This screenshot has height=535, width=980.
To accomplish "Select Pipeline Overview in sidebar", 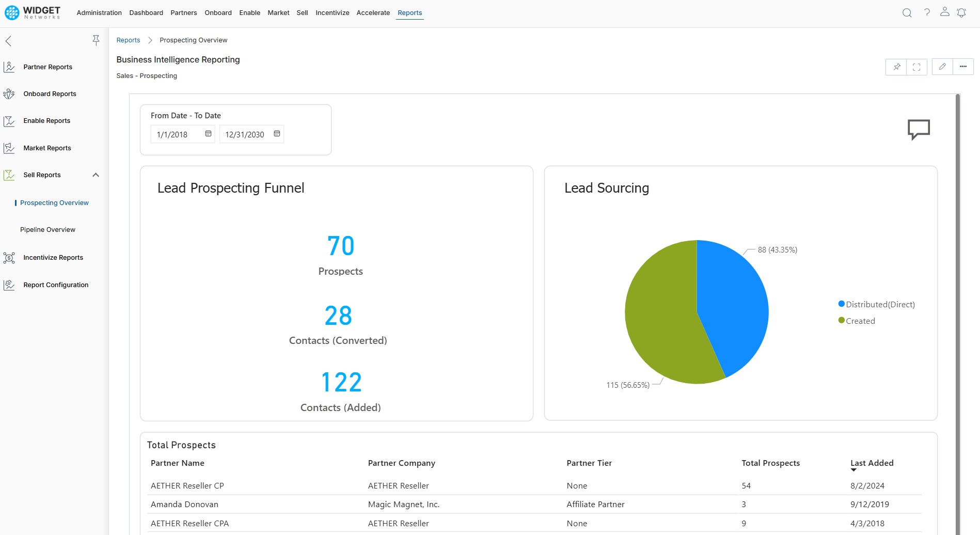I will click(x=48, y=230).
